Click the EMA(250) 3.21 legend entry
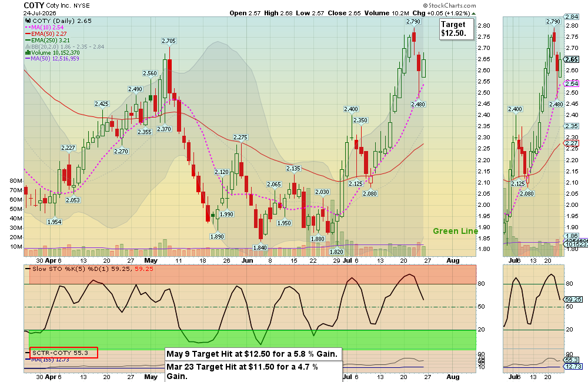This screenshot has width=588, height=382. (47, 40)
